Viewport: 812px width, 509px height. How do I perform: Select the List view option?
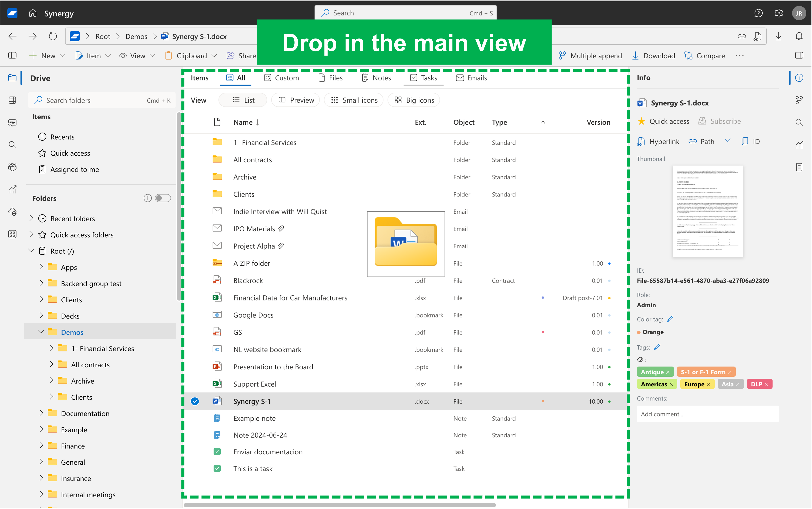click(243, 100)
